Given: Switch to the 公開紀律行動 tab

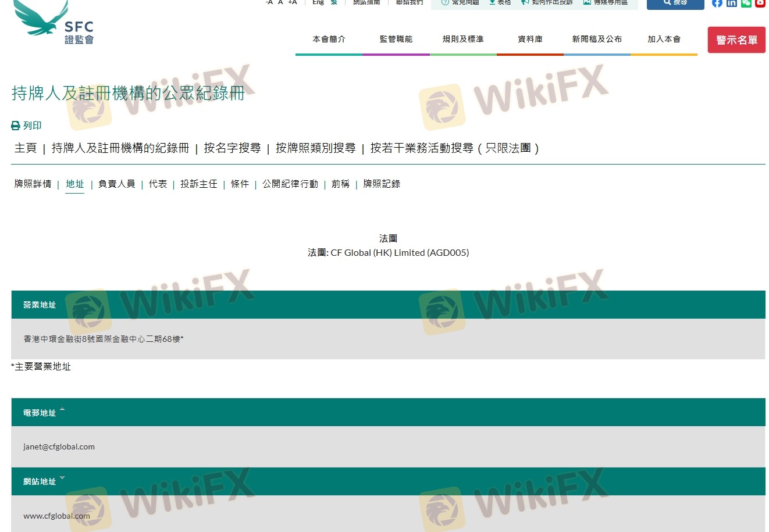Looking at the screenshot, I should pyautogui.click(x=290, y=184).
